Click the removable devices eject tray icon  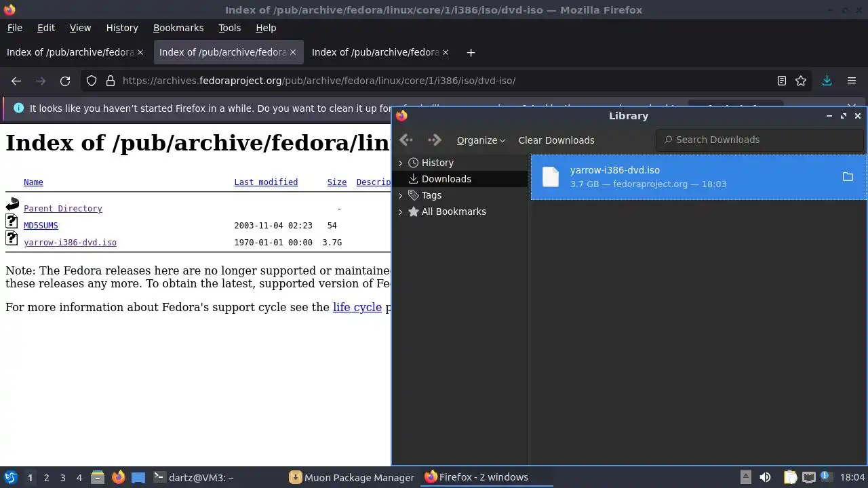pyautogui.click(x=745, y=477)
